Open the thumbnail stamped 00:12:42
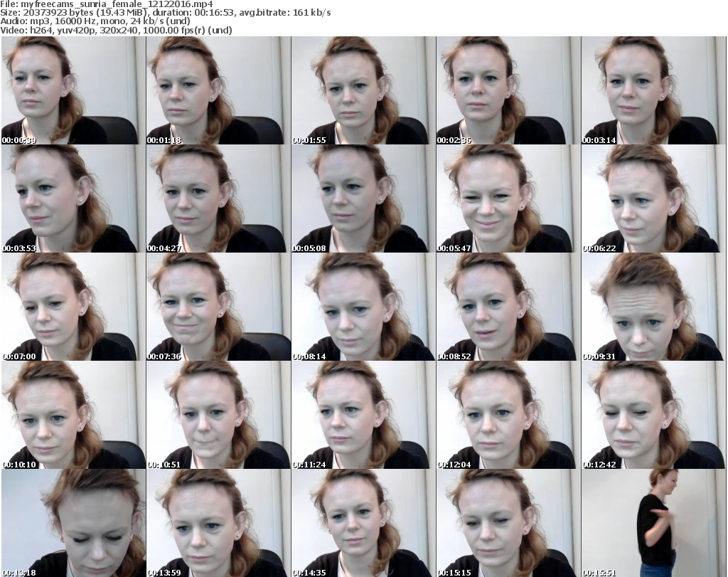The height and width of the screenshot is (577, 728). [x=653, y=415]
